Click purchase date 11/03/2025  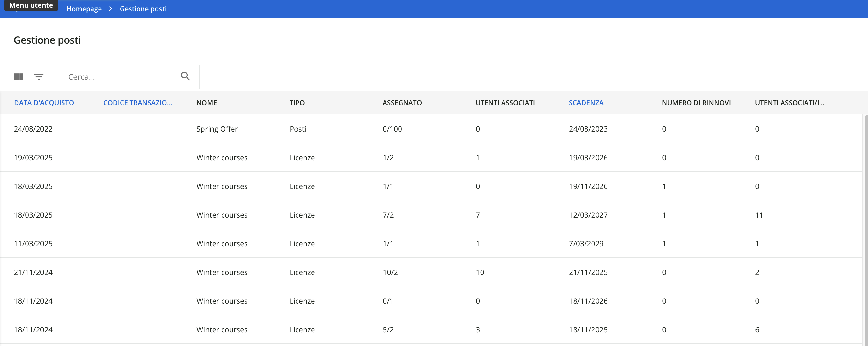(x=33, y=243)
